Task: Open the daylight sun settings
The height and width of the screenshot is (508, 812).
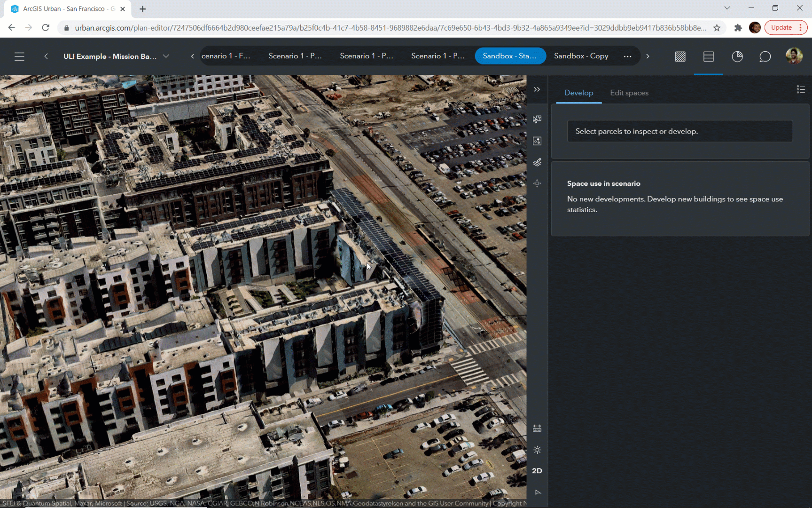Action: pos(537,450)
